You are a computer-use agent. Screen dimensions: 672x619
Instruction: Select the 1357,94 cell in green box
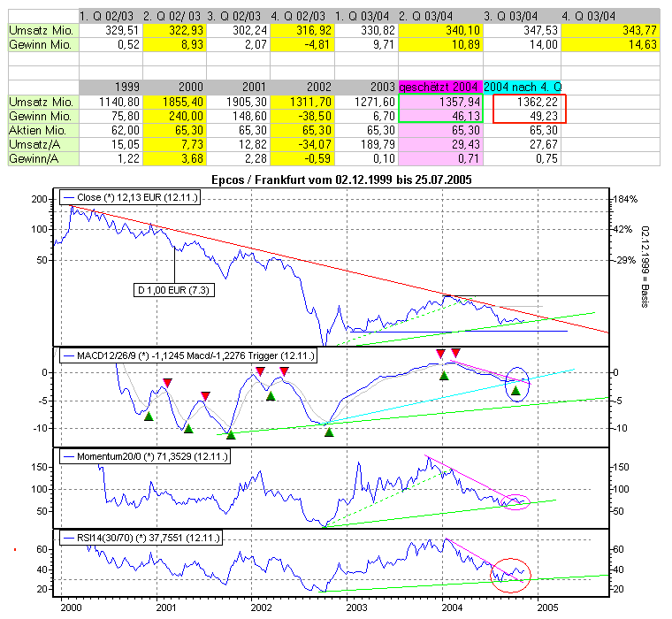[440, 102]
